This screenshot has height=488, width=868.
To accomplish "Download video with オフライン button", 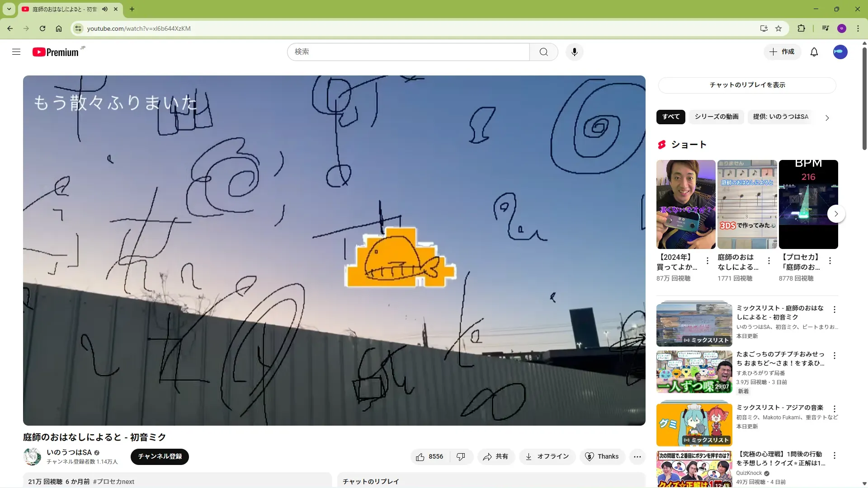I will 547,457.
